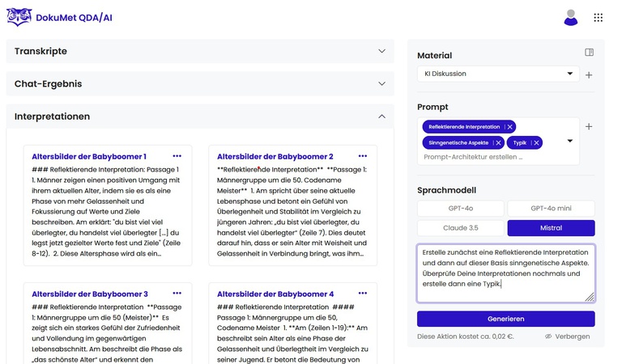Click the Verbergen link
Image resolution: width=622 pixels, height=364 pixels.
pyautogui.click(x=572, y=336)
